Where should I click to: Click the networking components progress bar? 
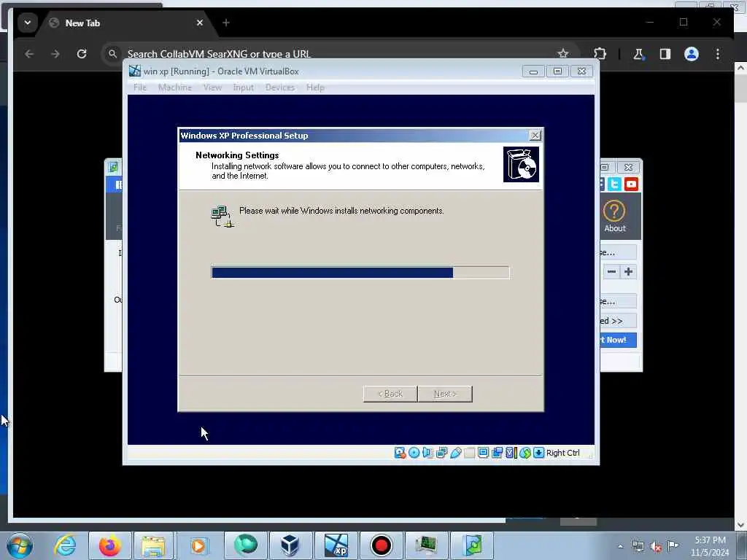tap(360, 273)
